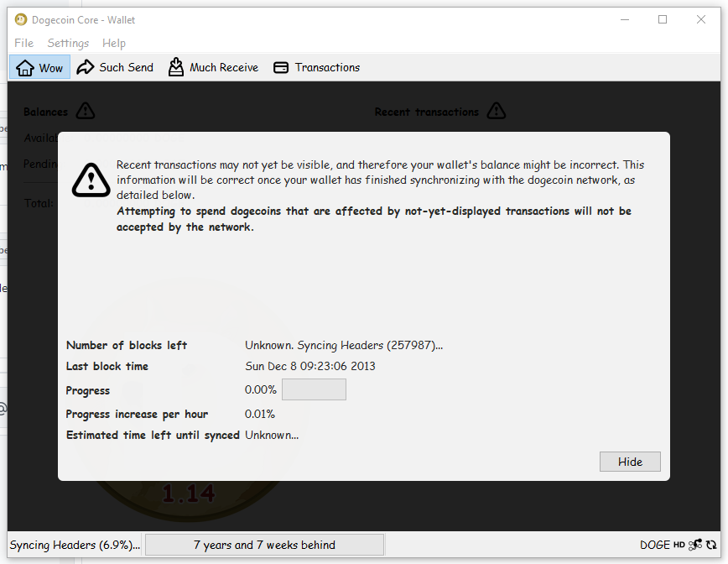Click the '7 years and 7 weeks behind' bar
The height and width of the screenshot is (564, 728).
click(x=263, y=544)
